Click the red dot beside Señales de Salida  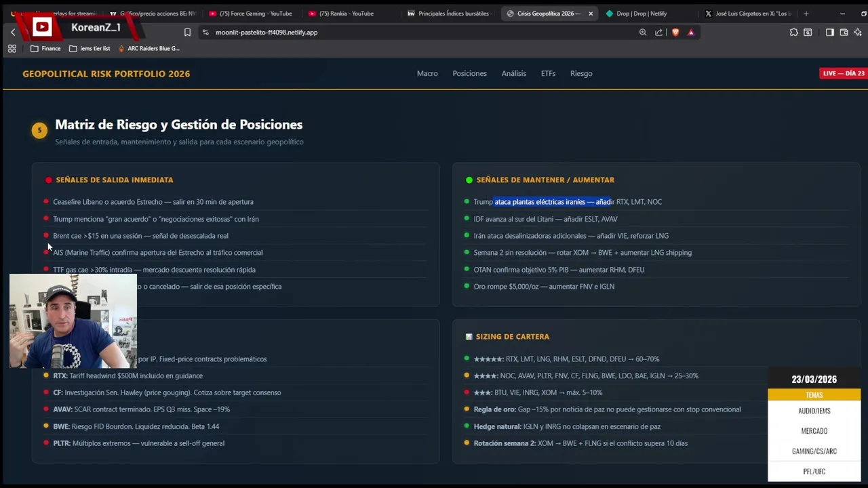click(x=48, y=180)
